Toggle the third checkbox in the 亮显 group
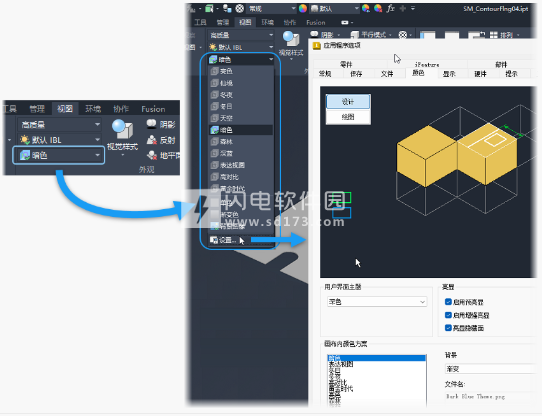Viewport: 542px width, 416px height. [x=448, y=327]
